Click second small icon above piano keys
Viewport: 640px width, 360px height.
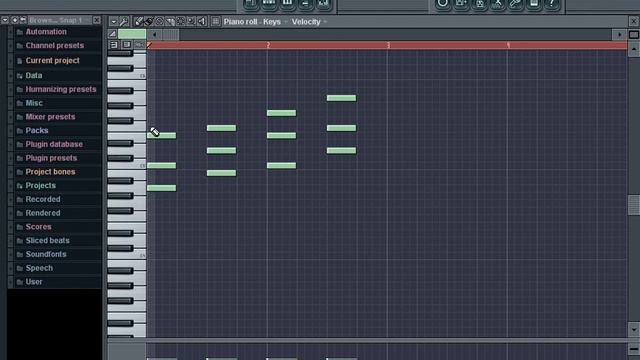pos(127,44)
